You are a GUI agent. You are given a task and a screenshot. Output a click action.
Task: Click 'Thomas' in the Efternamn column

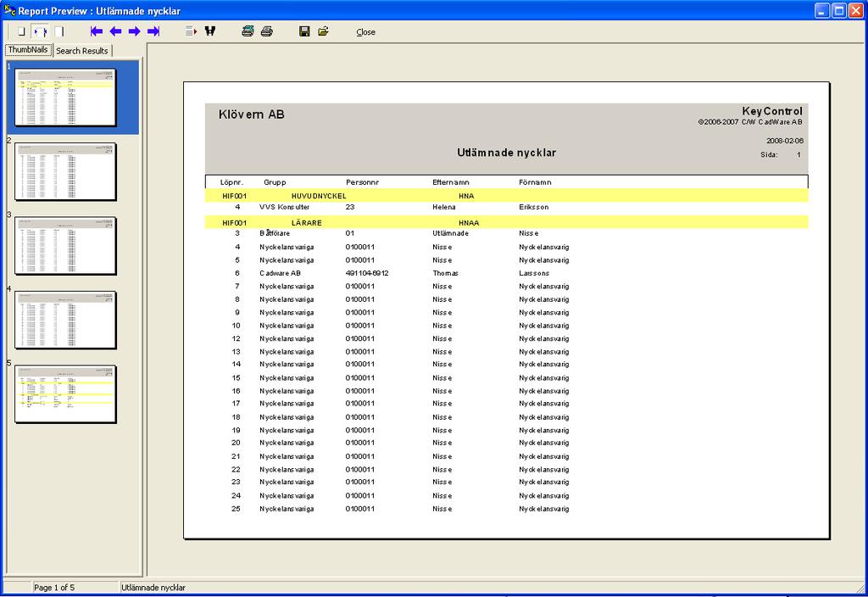click(x=446, y=274)
